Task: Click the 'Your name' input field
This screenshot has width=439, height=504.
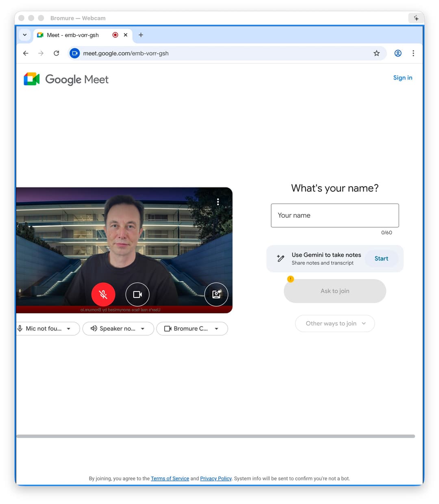Action: pos(335,215)
